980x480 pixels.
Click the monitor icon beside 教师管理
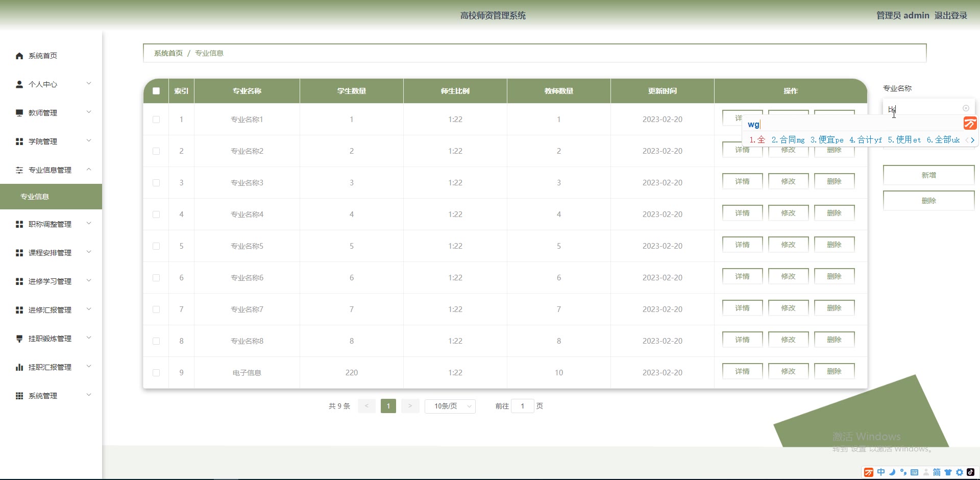click(19, 113)
